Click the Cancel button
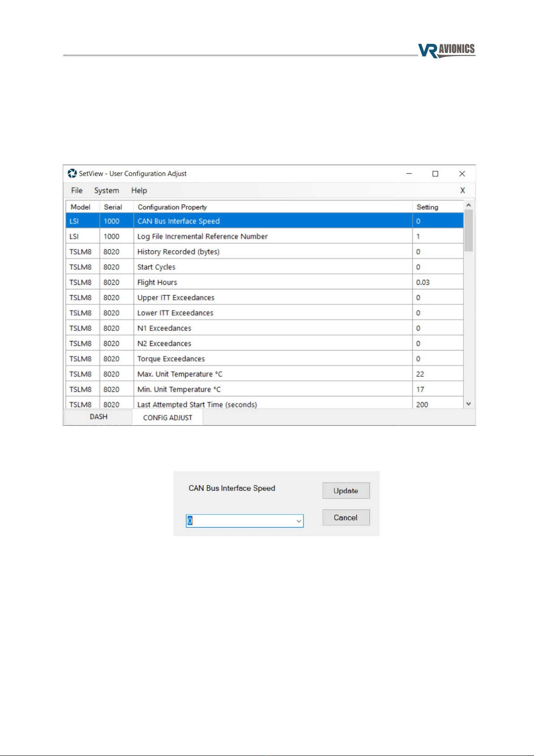 (x=346, y=517)
